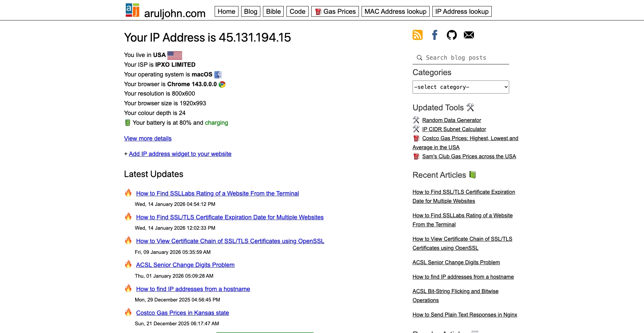Open Add IP address widget to your website

(x=180, y=154)
